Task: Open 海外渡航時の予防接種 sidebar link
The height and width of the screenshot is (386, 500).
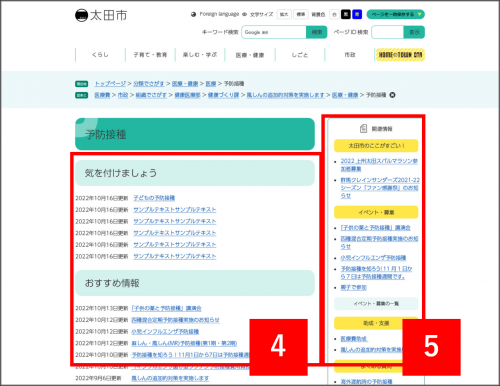Action: point(366,382)
